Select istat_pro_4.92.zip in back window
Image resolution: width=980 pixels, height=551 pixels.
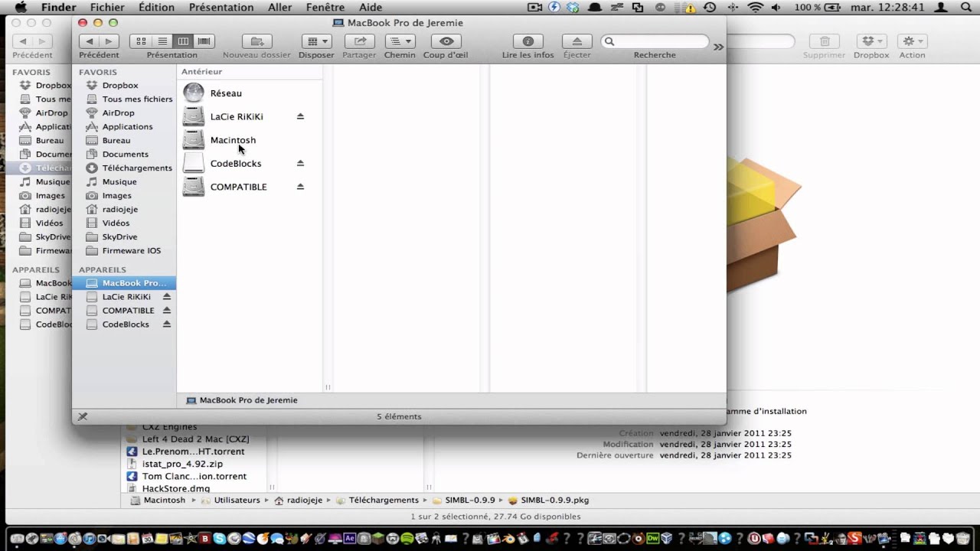[182, 464]
